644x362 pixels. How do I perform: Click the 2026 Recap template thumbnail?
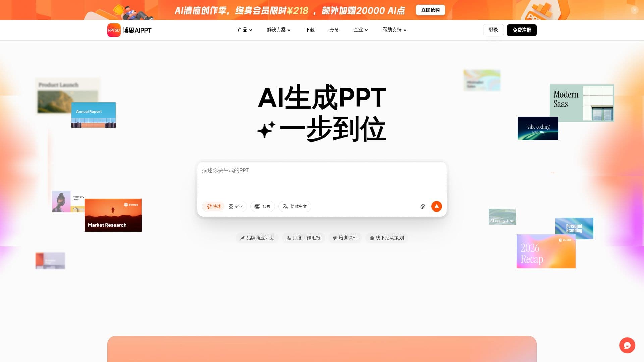tap(546, 251)
